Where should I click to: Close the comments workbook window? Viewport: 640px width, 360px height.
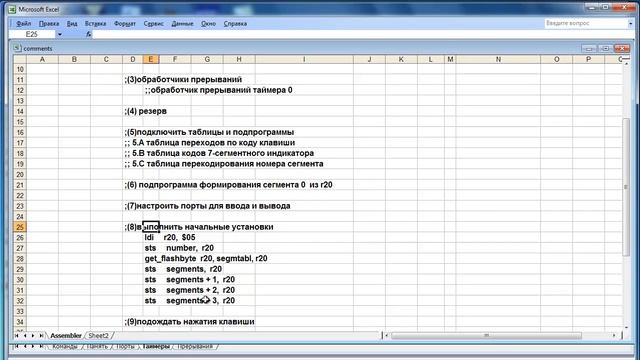[622, 49]
